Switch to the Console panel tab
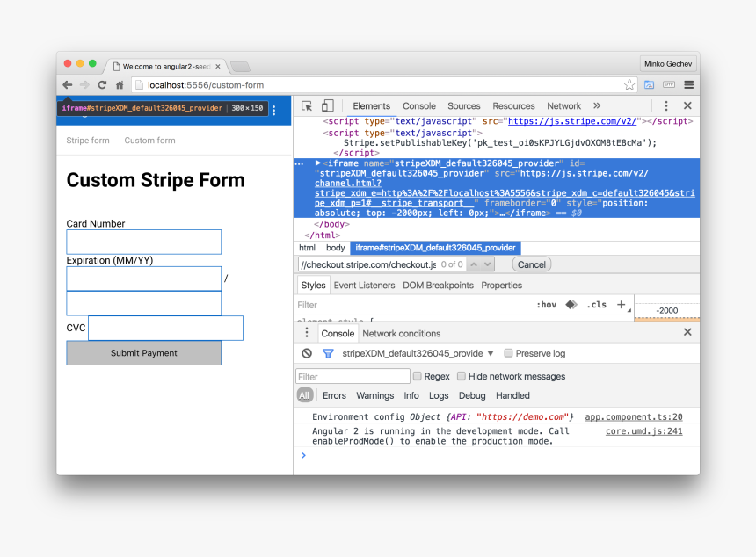The image size is (756, 557). click(x=418, y=105)
